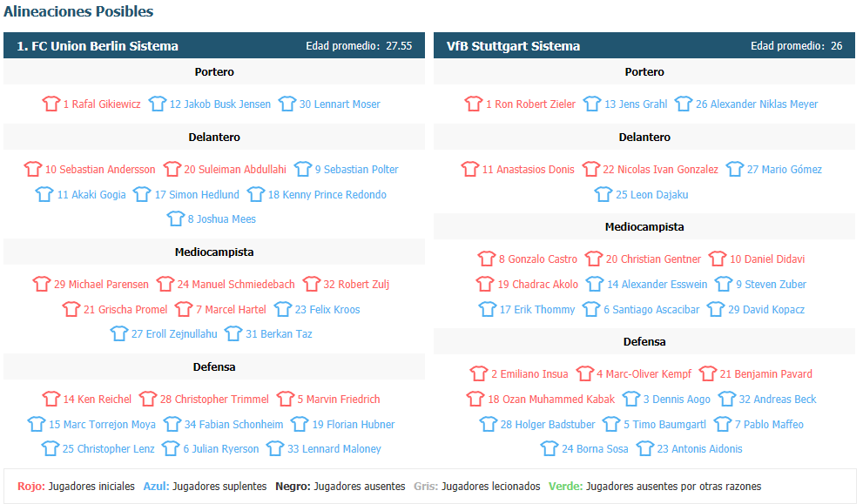Viewport: 863px width, 504px height.
Task: Click the blue shirt icon beside Leon Dajaku
Action: click(603, 194)
